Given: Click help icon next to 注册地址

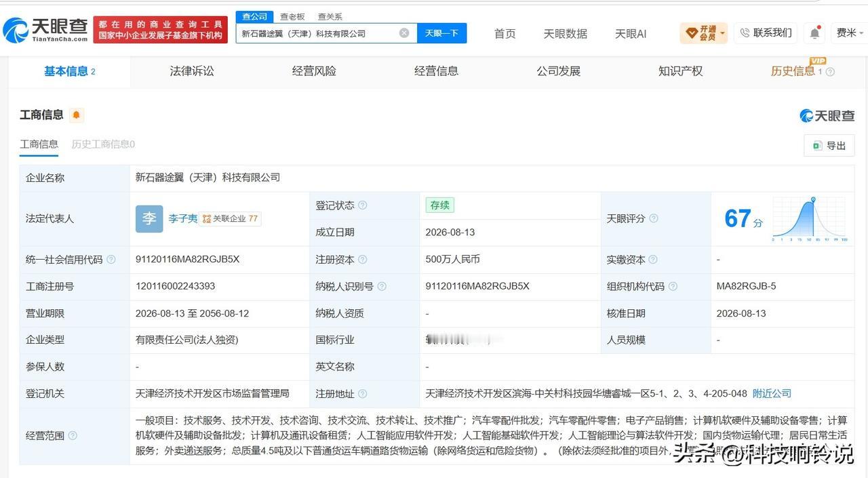Looking at the screenshot, I should point(363,394).
